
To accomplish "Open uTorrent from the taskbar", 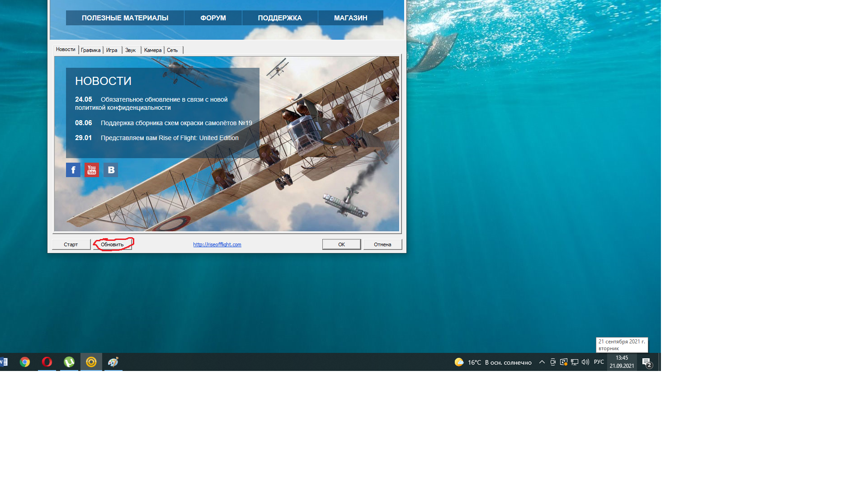I will point(69,362).
